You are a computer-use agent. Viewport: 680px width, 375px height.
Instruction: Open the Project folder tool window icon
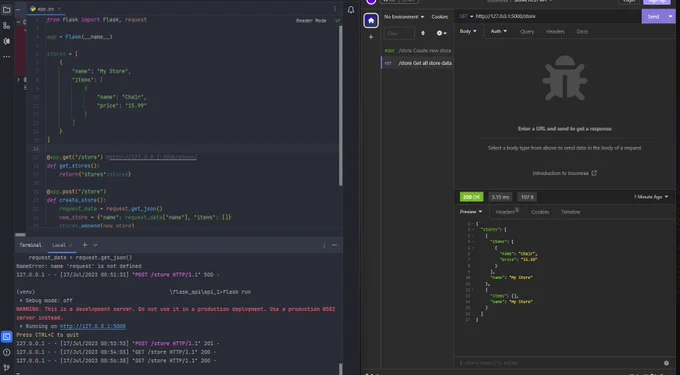pos(7,10)
